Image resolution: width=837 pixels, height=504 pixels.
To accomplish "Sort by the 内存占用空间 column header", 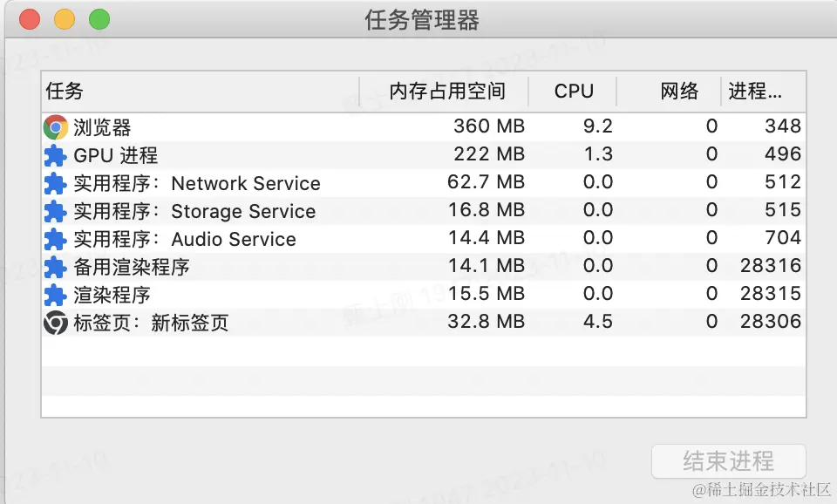I will tap(446, 92).
